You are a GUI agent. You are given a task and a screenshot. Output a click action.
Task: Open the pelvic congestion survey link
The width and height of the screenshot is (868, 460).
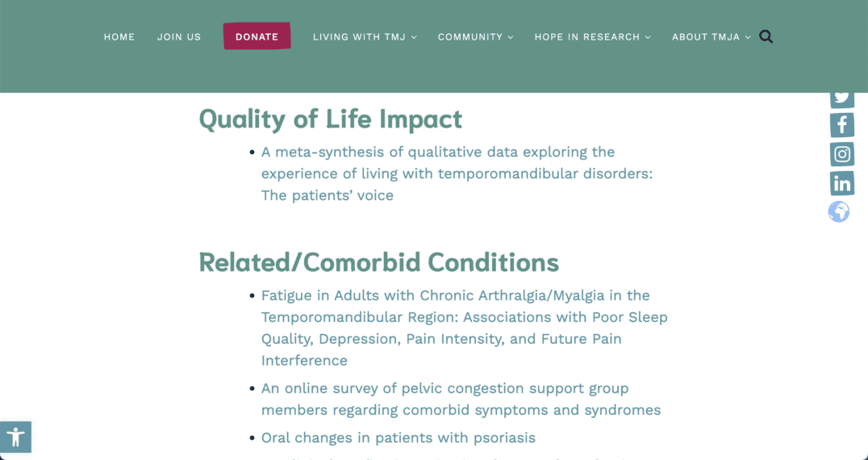coord(461,399)
